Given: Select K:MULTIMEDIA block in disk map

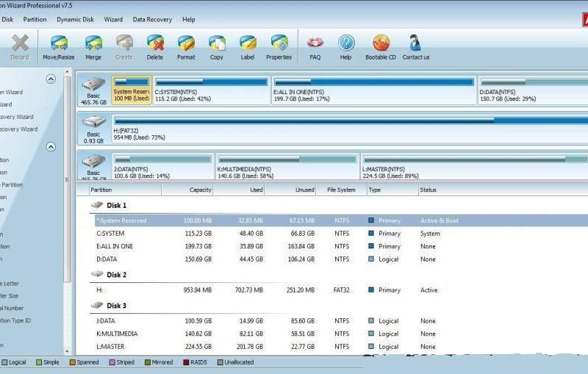Looking at the screenshot, I should [x=287, y=166].
